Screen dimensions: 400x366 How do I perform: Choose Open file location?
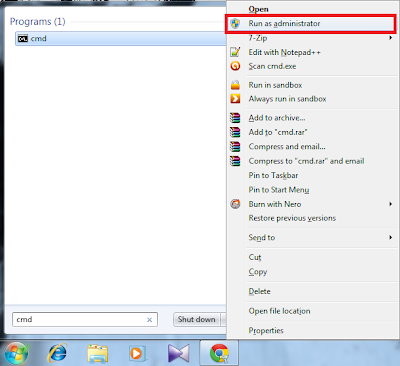(279, 311)
